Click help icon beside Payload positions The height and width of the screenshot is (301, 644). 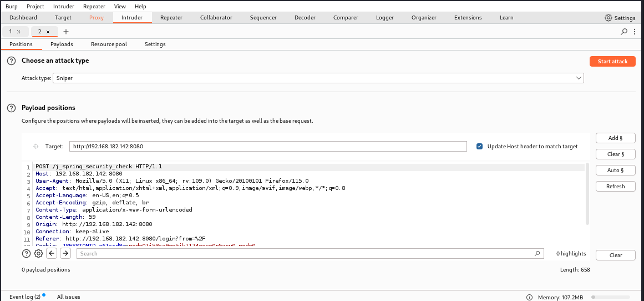[x=11, y=108]
